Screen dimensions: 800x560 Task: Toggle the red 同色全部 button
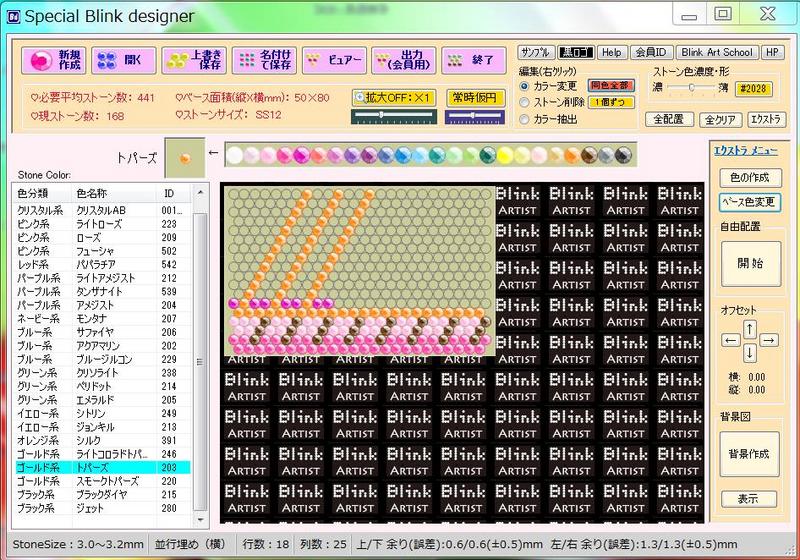[611, 86]
